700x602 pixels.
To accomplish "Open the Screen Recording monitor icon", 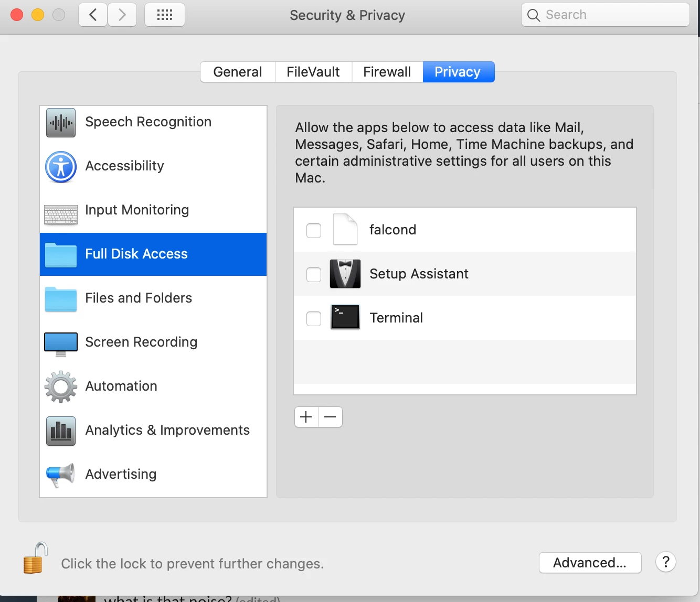I will [x=61, y=344].
